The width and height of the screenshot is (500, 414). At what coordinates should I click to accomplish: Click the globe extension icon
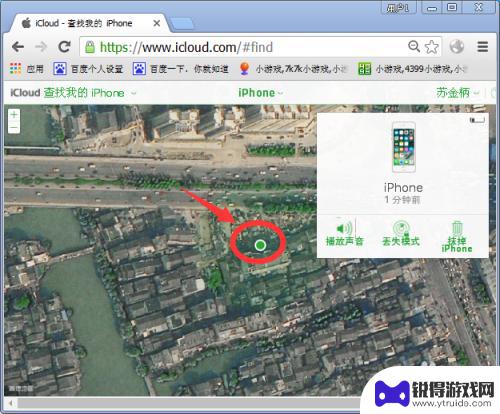[x=457, y=46]
